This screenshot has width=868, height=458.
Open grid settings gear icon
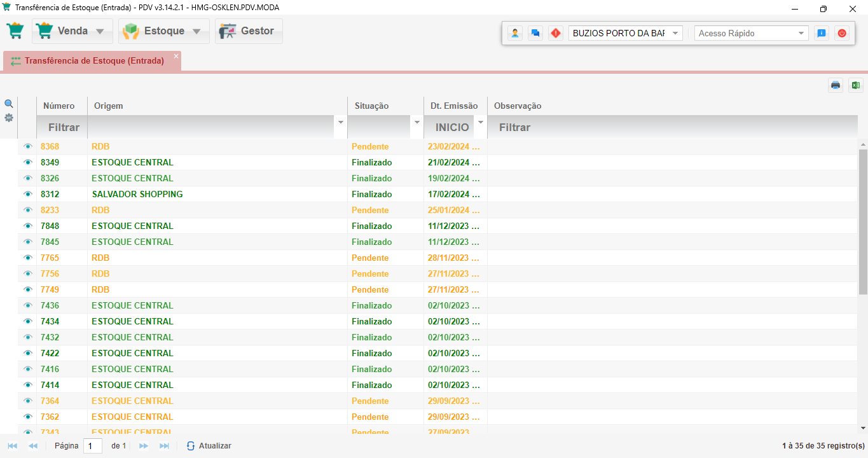tap(9, 118)
